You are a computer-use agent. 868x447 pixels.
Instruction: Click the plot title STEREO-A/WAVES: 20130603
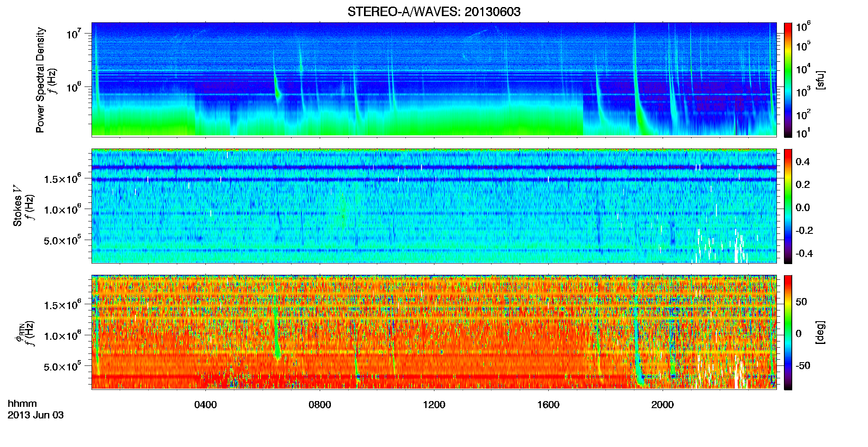pyautogui.click(x=434, y=12)
